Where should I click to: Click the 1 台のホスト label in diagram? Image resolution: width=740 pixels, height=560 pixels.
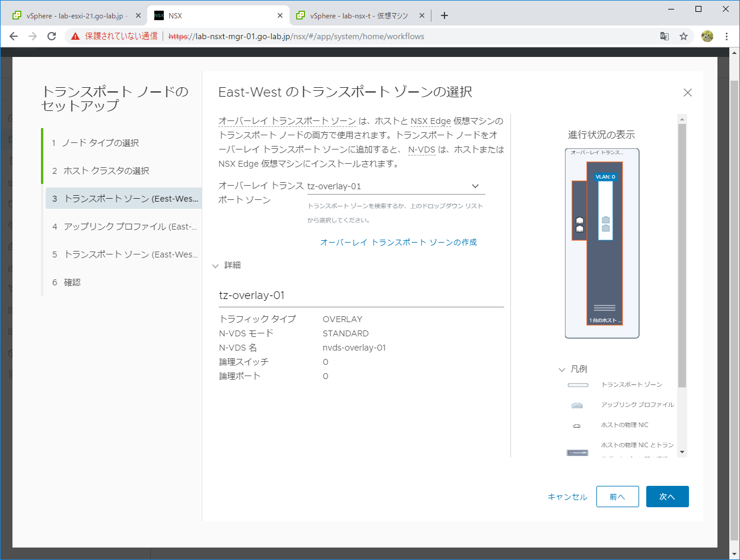click(x=605, y=320)
